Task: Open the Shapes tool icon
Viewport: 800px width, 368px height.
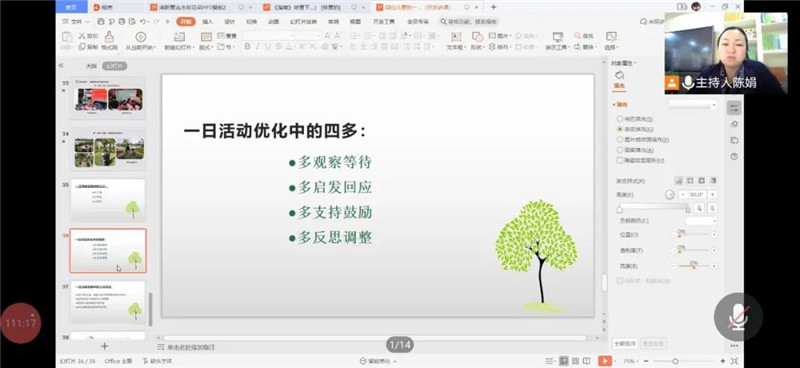Action: 477,37
